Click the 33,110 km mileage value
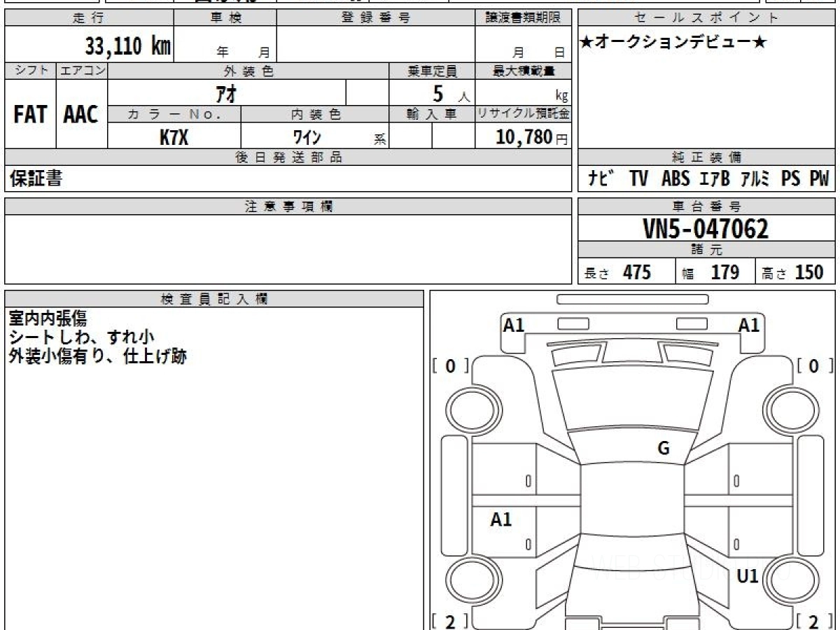This screenshot has height=630, width=840. (127, 47)
